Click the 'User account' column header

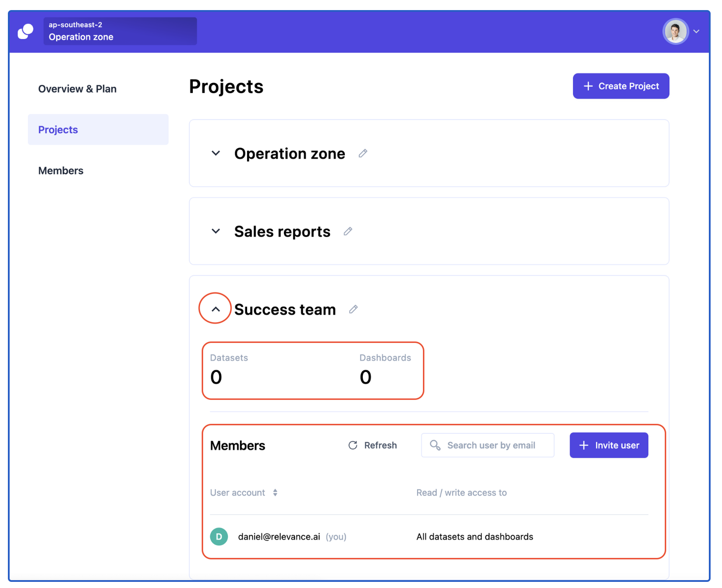(x=237, y=492)
